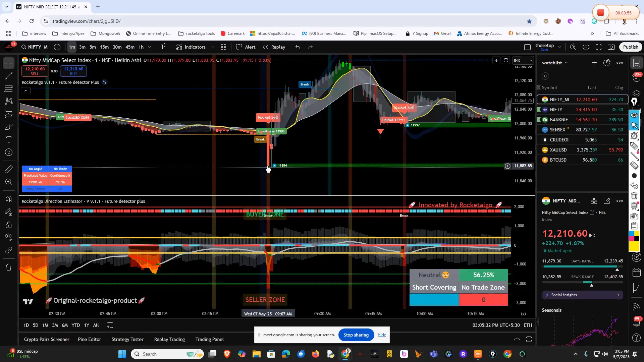Open the layout setup square icon
The width and height of the screenshot is (644, 362).
tap(527, 47)
